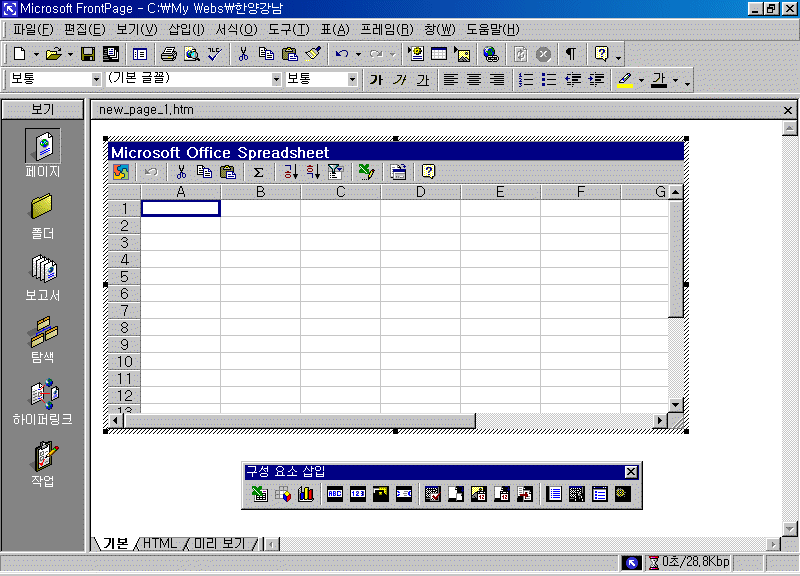The image size is (800, 576).
Task: Open the 도구(T) menu
Action: [x=289, y=30]
